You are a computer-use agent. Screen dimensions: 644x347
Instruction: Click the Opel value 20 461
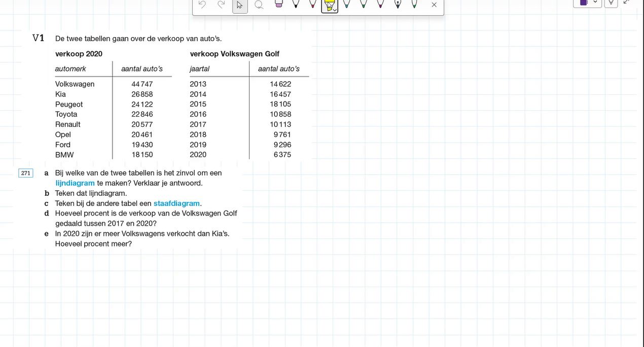click(x=142, y=134)
